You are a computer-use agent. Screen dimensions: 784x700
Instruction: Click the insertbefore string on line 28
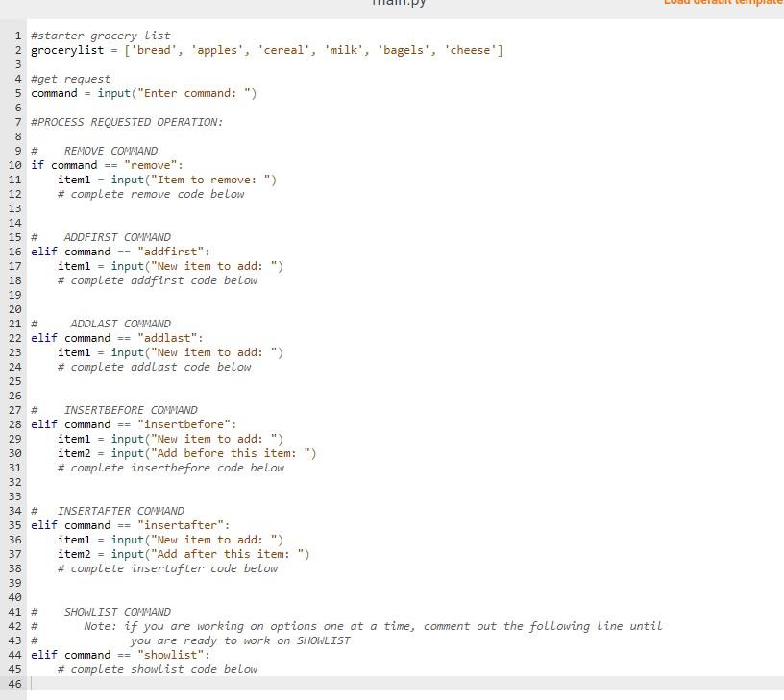[x=188, y=424]
